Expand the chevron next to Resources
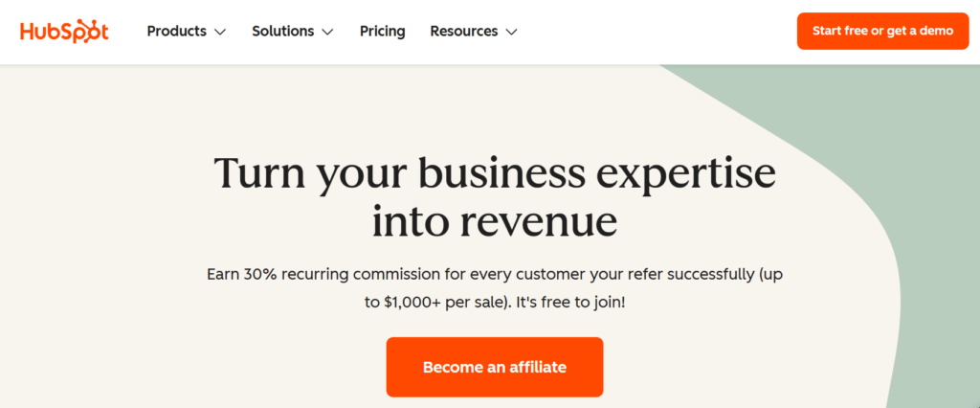This screenshot has height=408, width=980. (x=511, y=32)
